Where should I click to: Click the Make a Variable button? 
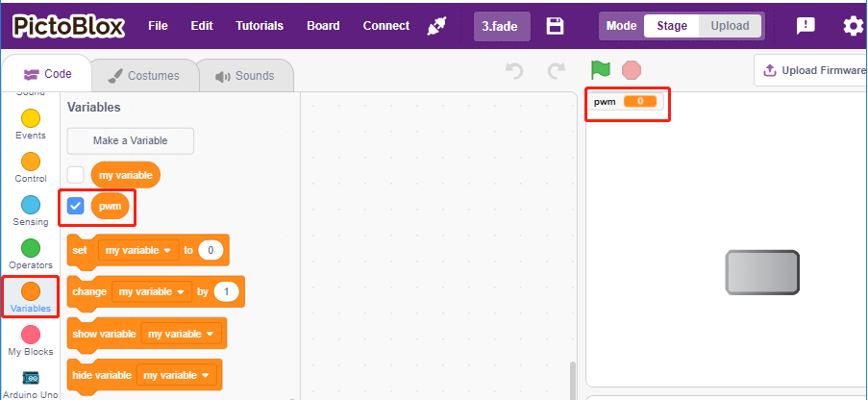coord(130,140)
